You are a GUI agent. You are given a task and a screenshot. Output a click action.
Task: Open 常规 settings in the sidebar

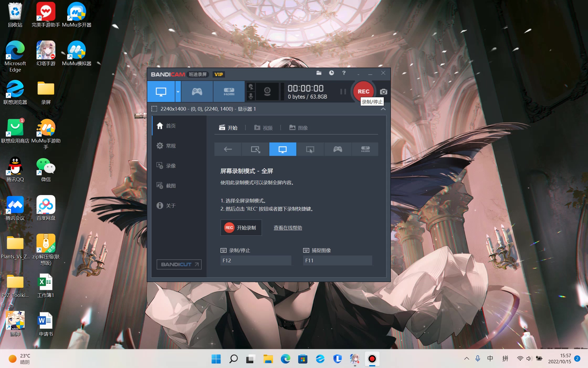[179, 146]
